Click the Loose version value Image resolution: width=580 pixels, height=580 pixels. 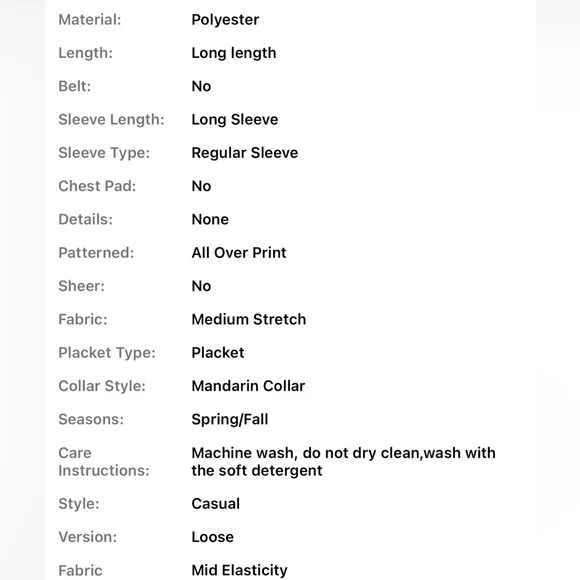coord(212,537)
